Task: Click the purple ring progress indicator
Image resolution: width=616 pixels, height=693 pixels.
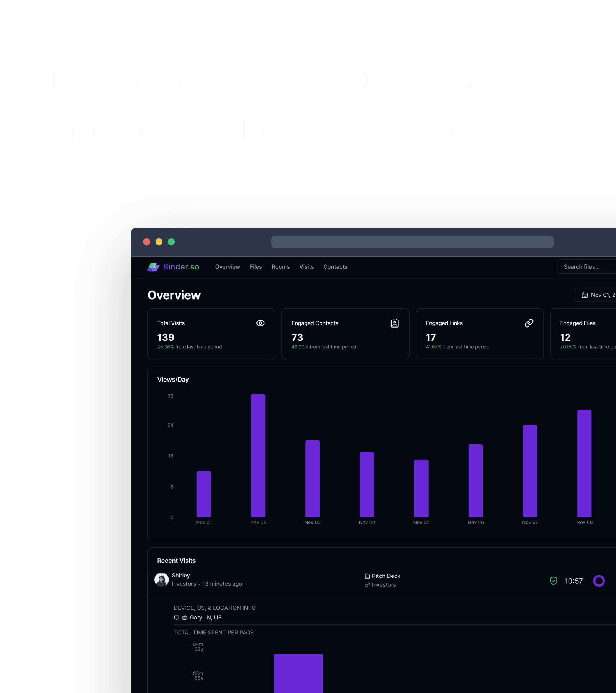Action: 599,581
